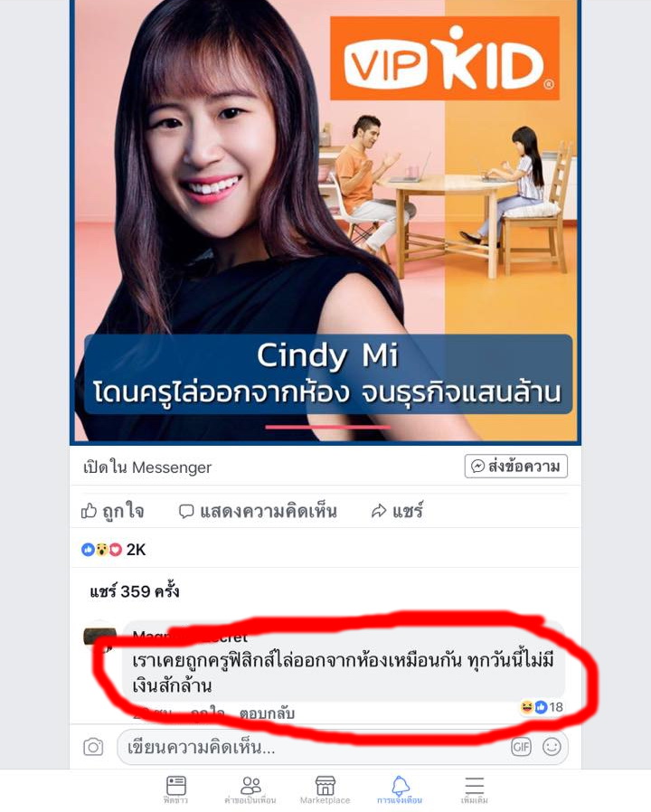The width and height of the screenshot is (651, 812).
Task: Tap the Comment button (แสดงความคิดเห็น)
Action: [258, 511]
